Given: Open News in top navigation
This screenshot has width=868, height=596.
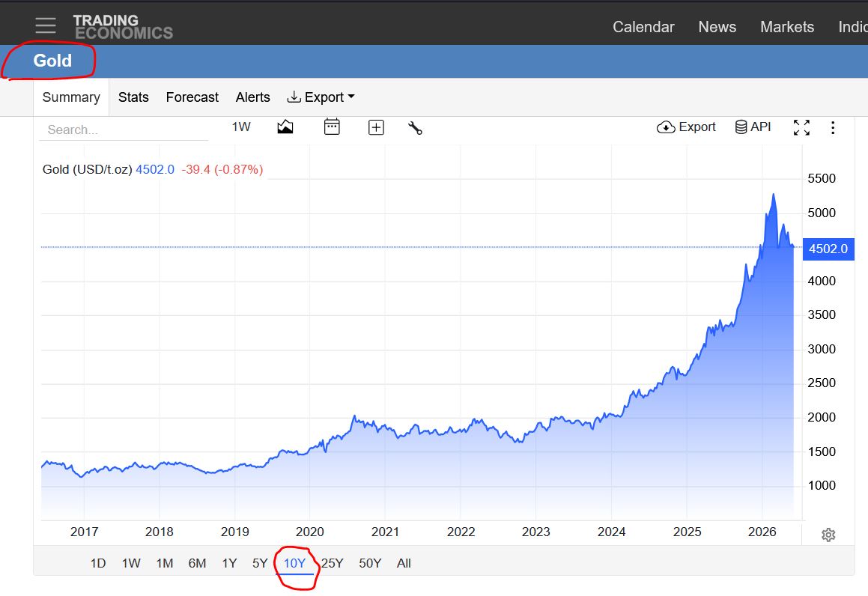Looking at the screenshot, I should pyautogui.click(x=717, y=26).
